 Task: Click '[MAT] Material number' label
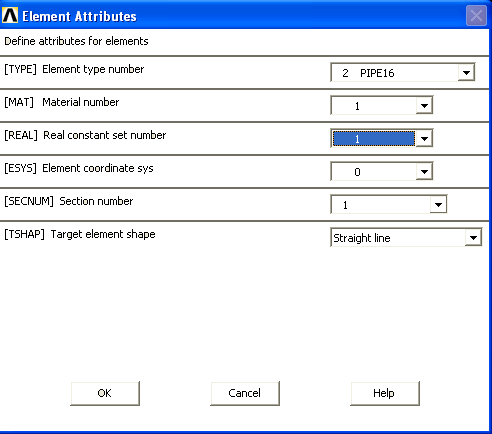coord(61,102)
